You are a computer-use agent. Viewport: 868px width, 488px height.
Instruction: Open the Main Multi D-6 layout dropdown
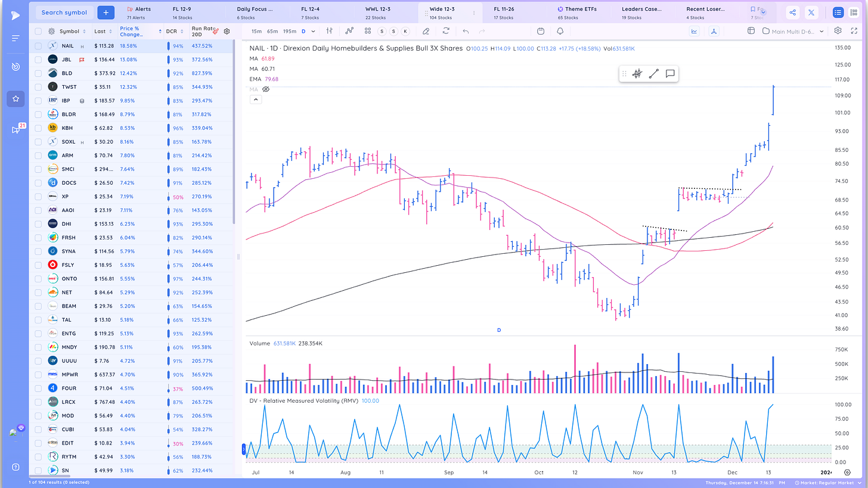coord(793,31)
